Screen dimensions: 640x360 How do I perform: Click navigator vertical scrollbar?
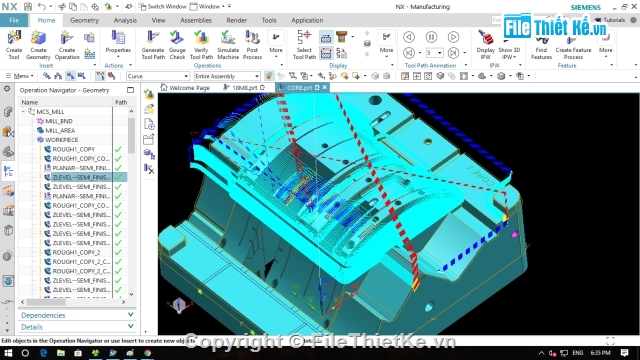click(131, 135)
